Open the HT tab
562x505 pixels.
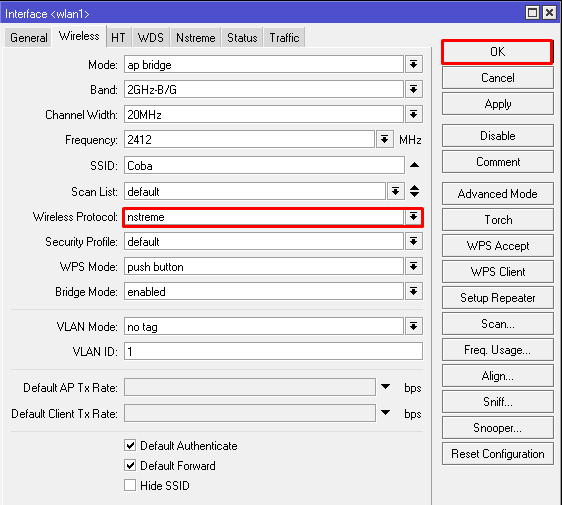pos(118,38)
